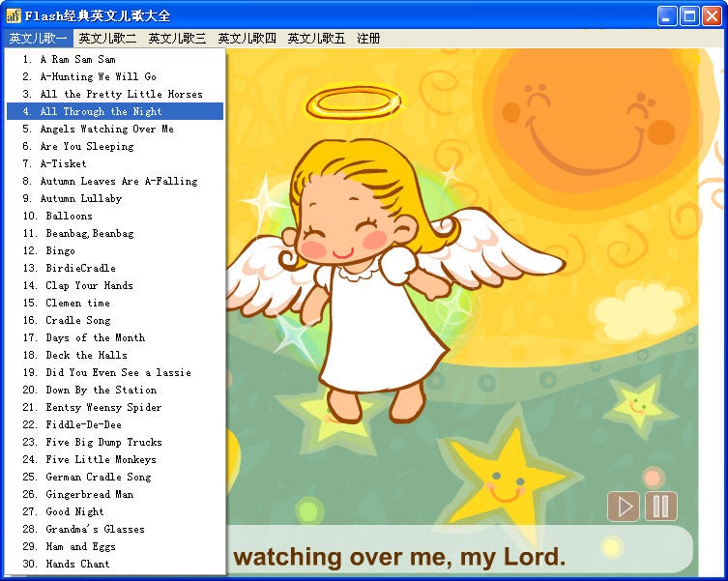Choose Angels Watching Over Me

[106, 129]
